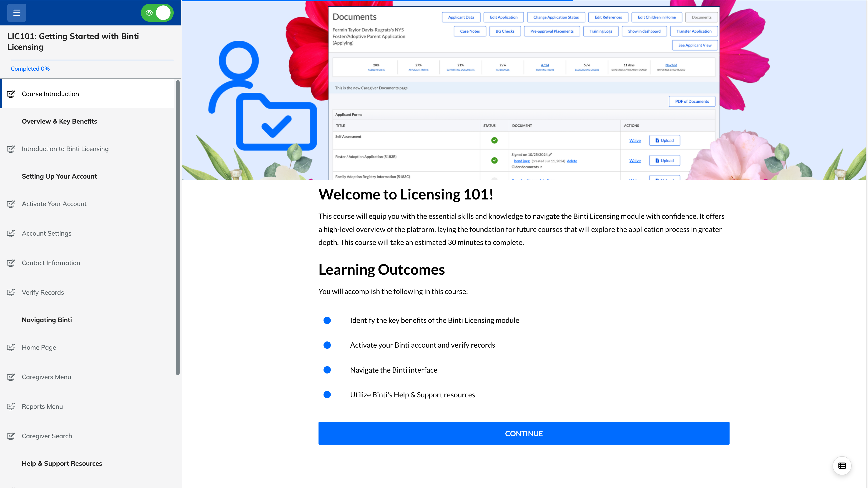Select the Overview & Key Benefits section
This screenshot has height=488, width=868.
59,121
